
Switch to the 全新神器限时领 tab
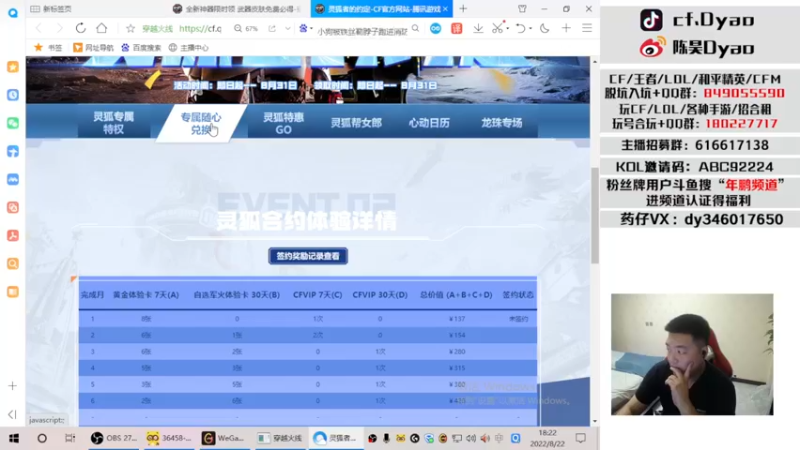tap(237, 9)
